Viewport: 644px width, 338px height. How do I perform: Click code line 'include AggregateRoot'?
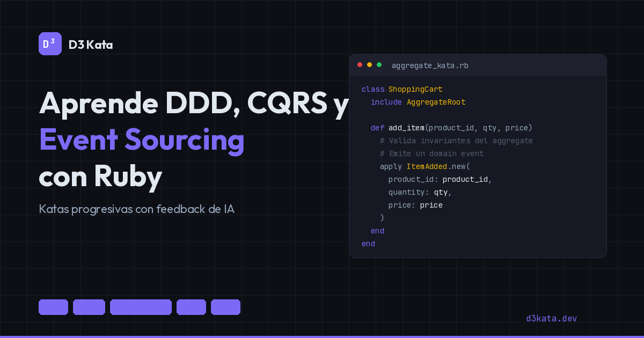(x=418, y=102)
